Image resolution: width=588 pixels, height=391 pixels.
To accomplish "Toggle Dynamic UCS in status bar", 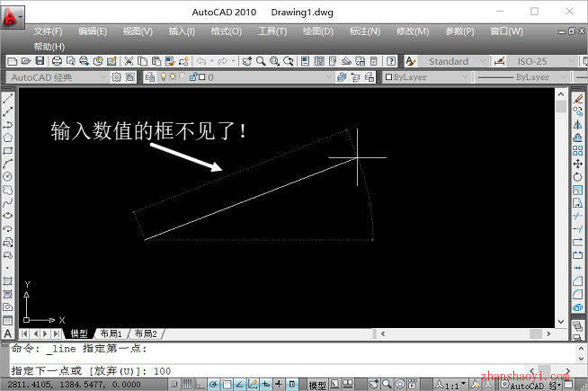I will 253,384.
